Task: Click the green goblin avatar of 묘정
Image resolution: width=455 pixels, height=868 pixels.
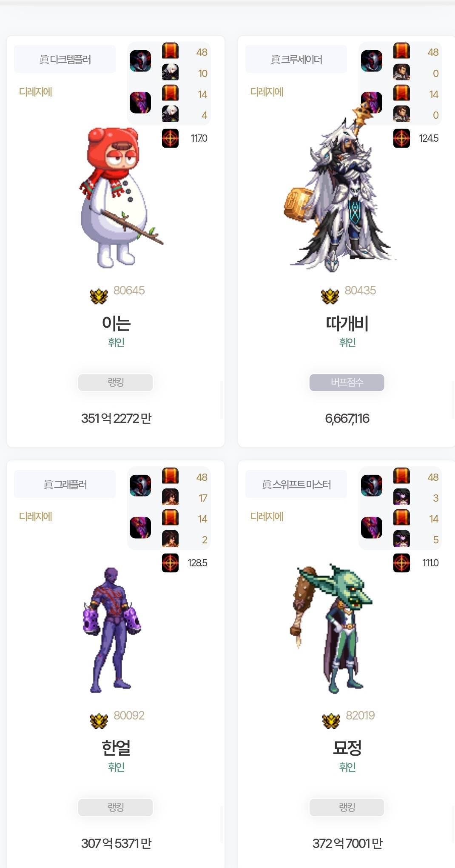Action: (x=332, y=628)
